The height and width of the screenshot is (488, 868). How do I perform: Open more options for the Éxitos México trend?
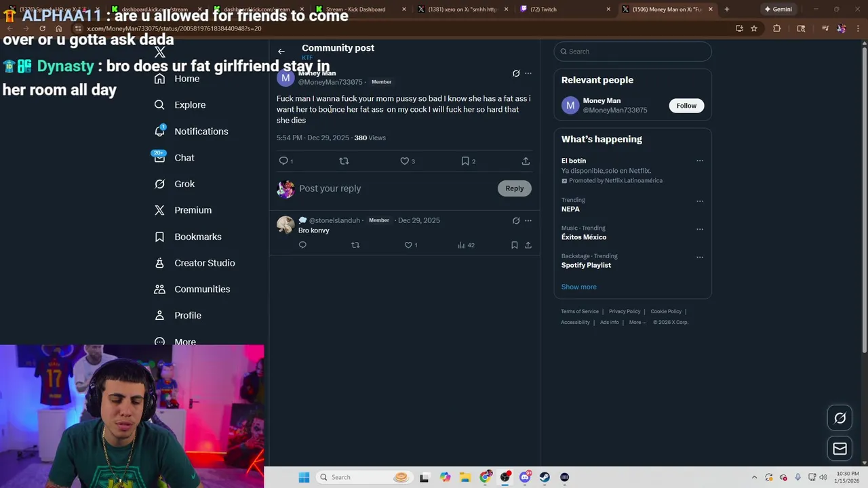(x=700, y=229)
